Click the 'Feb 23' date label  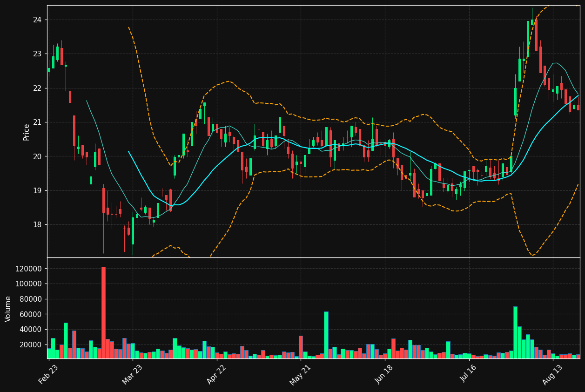pyautogui.click(x=49, y=374)
